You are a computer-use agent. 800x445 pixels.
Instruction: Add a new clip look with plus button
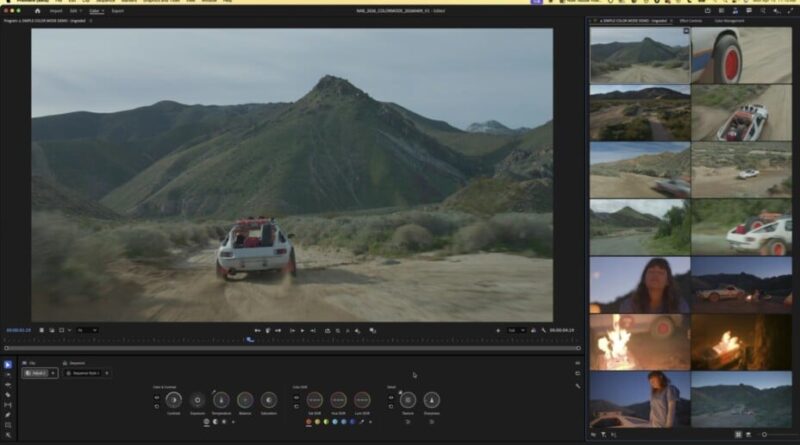[53, 373]
